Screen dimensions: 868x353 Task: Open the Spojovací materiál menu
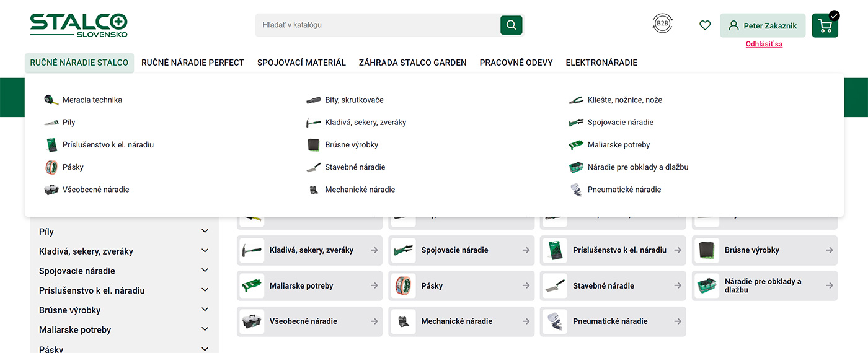click(301, 63)
